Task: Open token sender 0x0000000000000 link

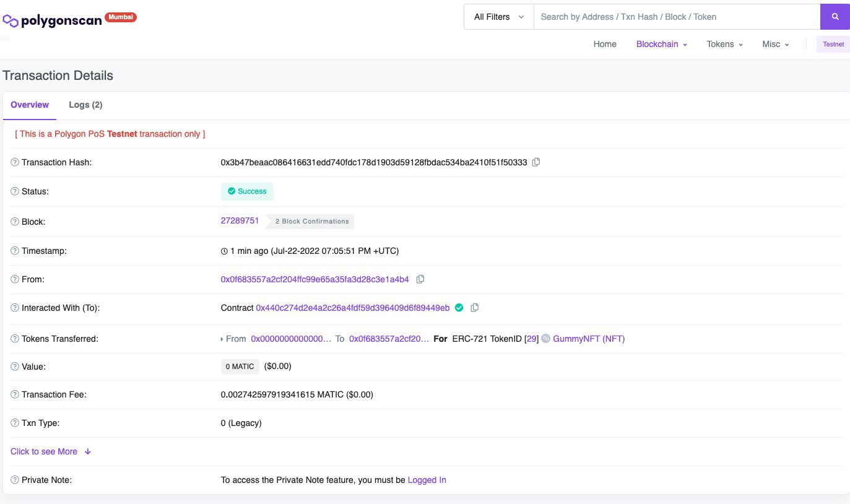Action: (x=291, y=339)
